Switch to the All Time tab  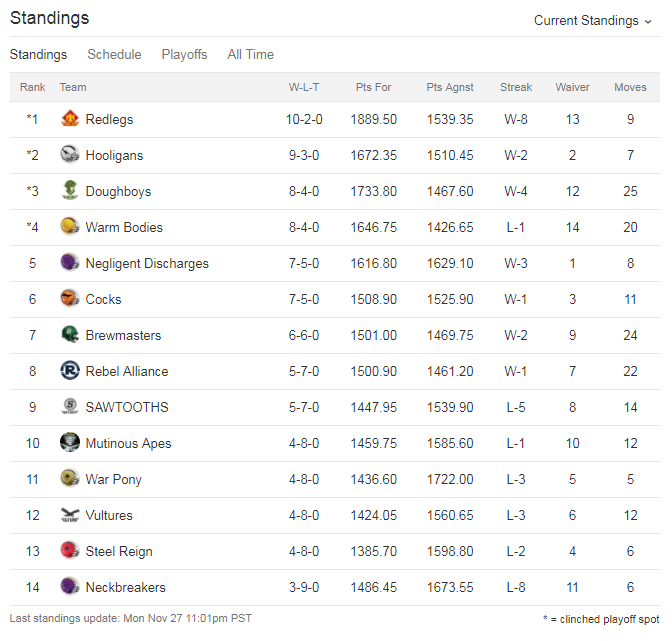(x=251, y=54)
